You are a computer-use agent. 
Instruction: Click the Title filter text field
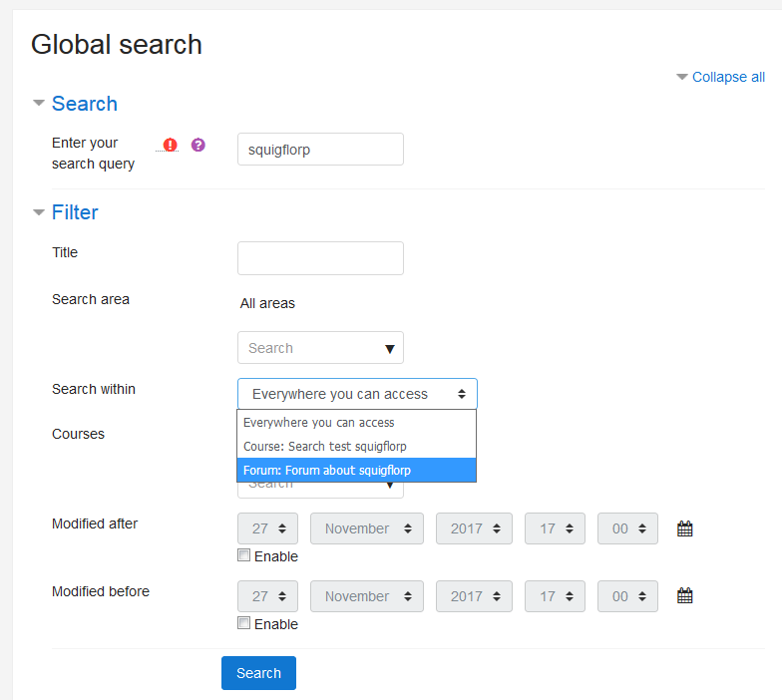[321, 258]
